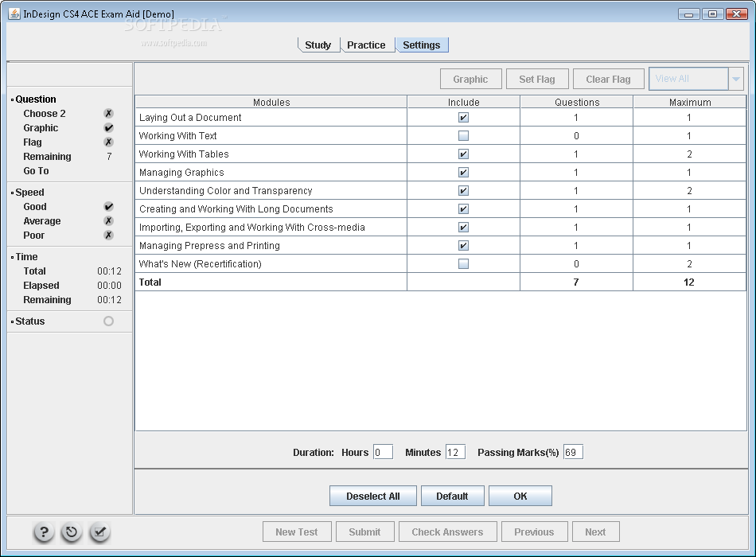Uncheck Include for Creating and Working With Long Documents

[463, 208]
